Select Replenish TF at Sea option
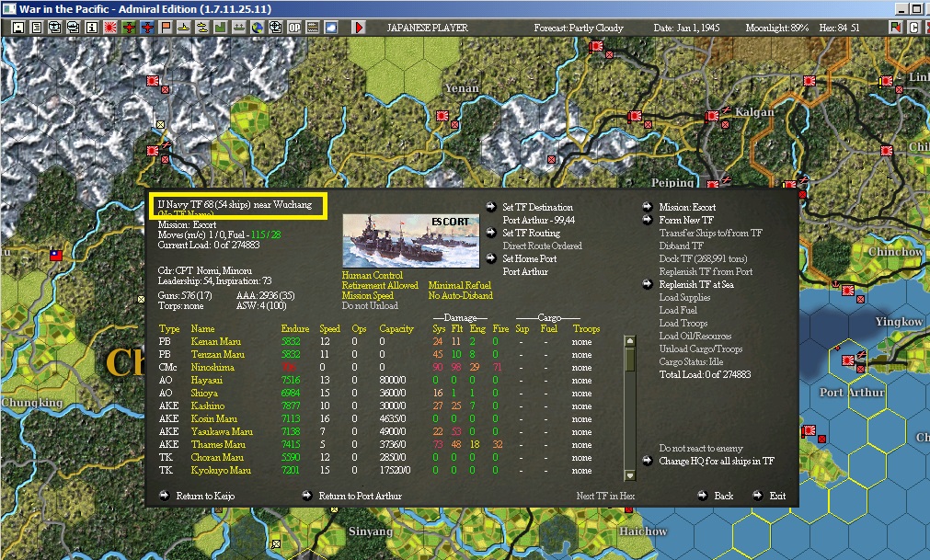This screenshot has width=930, height=560. (x=696, y=284)
